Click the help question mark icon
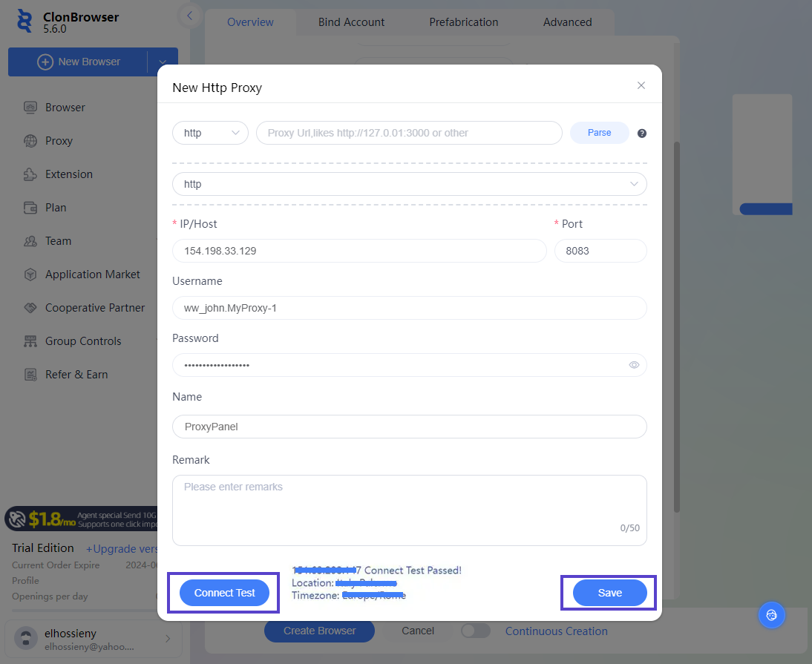The image size is (812, 664). pos(642,134)
